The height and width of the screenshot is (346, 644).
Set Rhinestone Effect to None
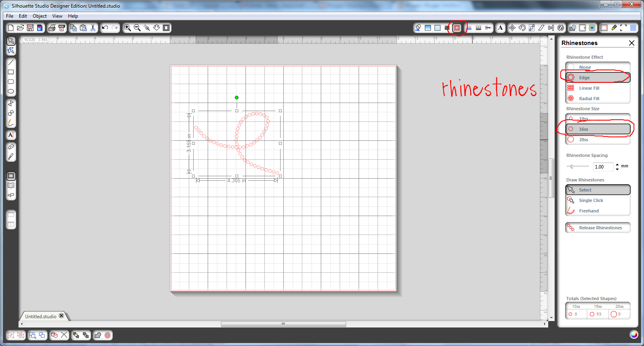pos(598,67)
